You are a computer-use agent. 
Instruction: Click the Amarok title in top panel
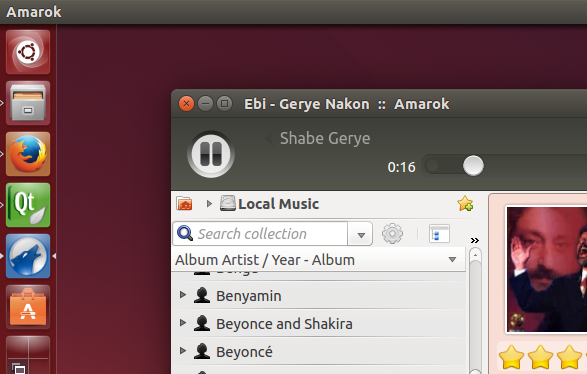(x=34, y=12)
